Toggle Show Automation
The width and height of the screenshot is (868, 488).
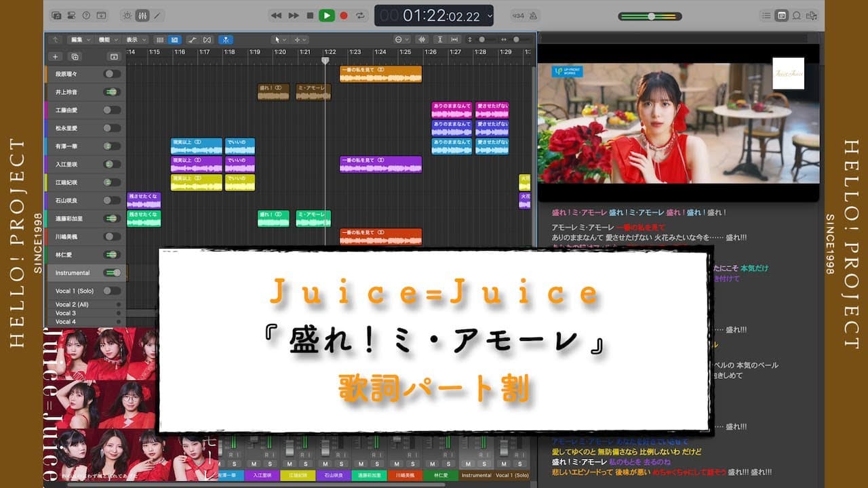193,40
